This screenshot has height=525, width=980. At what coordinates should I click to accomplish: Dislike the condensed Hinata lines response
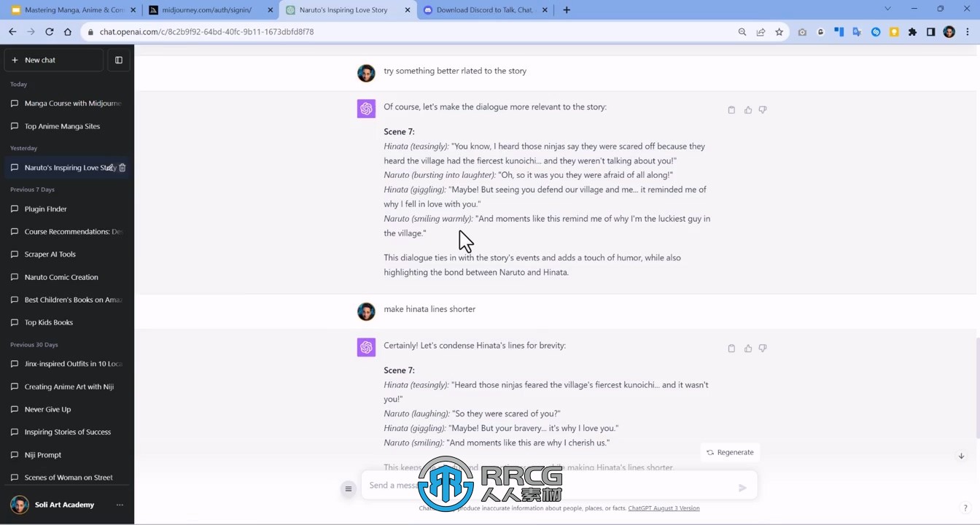coord(763,349)
